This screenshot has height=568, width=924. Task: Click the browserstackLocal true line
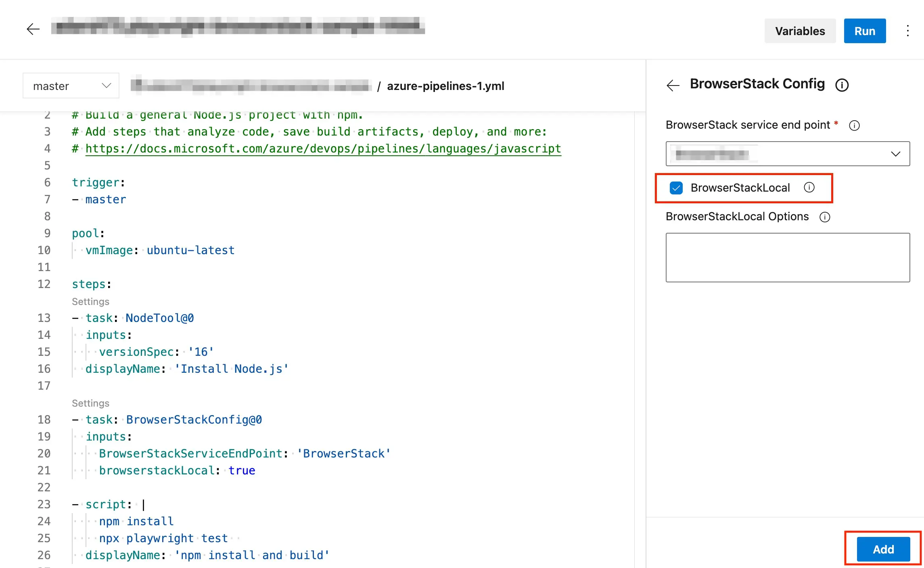(x=177, y=471)
